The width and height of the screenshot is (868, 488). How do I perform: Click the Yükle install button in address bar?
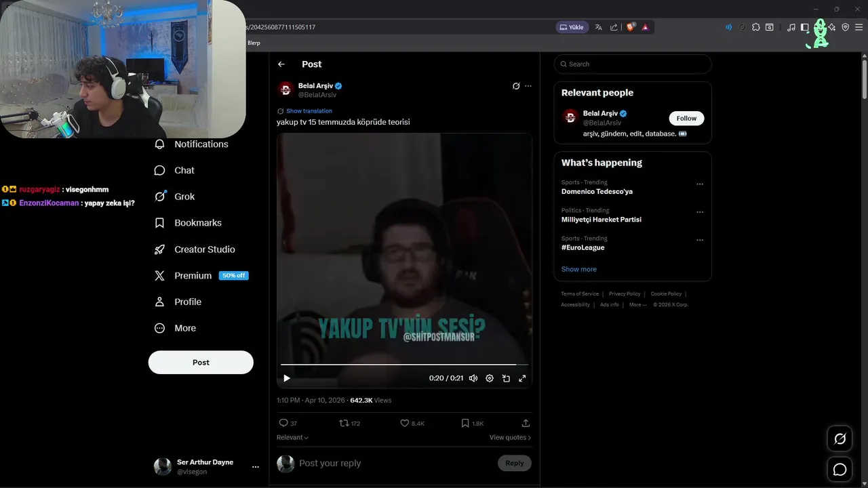pos(572,27)
